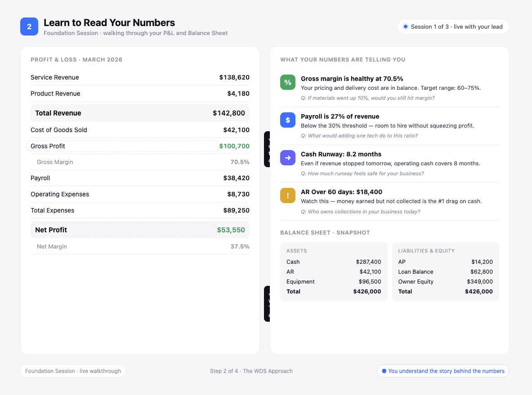Click the yellow exclamation AR warning icon
Viewport: 532px width, 395px height.
288,195
